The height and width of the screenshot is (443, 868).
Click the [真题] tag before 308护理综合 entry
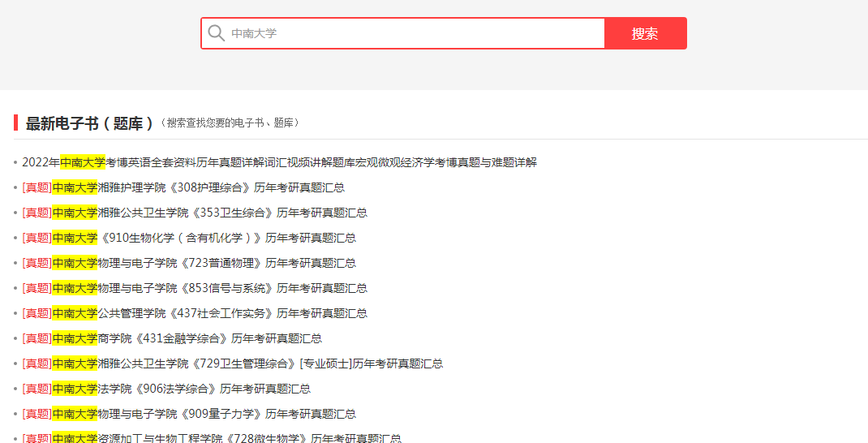coord(37,187)
